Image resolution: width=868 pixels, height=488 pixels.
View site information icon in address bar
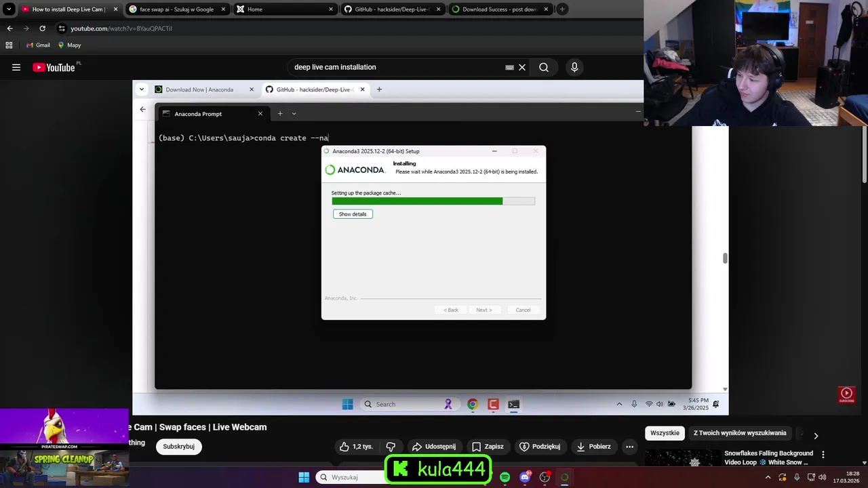(62, 28)
